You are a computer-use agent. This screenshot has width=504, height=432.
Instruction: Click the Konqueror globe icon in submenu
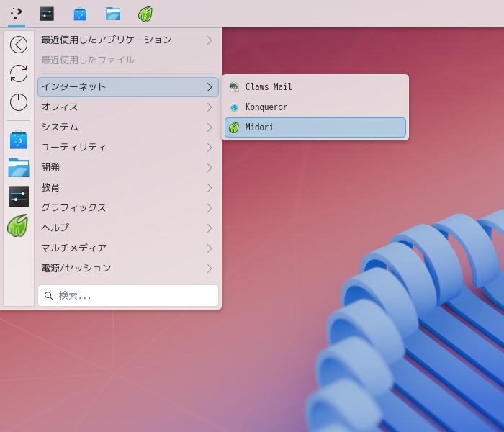(234, 107)
